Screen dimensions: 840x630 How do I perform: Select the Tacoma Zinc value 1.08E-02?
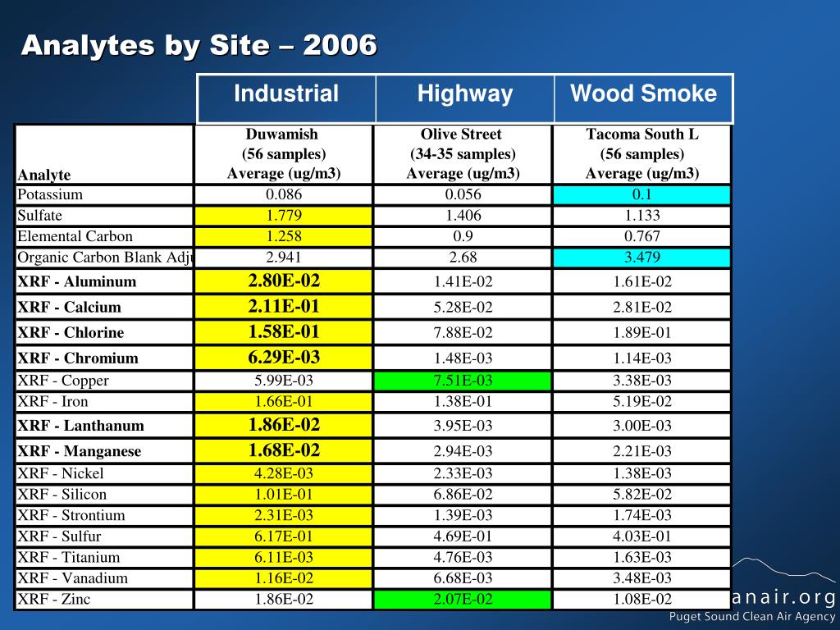click(641, 599)
